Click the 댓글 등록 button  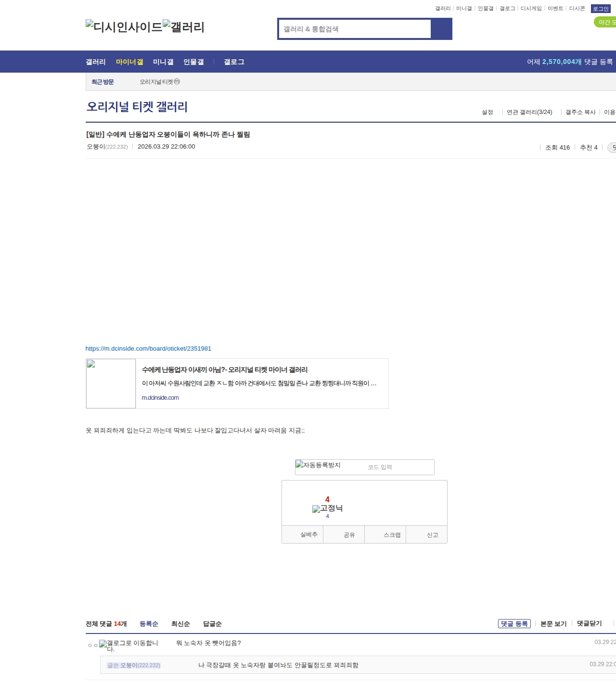pyautogui.click(x=514, y=624)
